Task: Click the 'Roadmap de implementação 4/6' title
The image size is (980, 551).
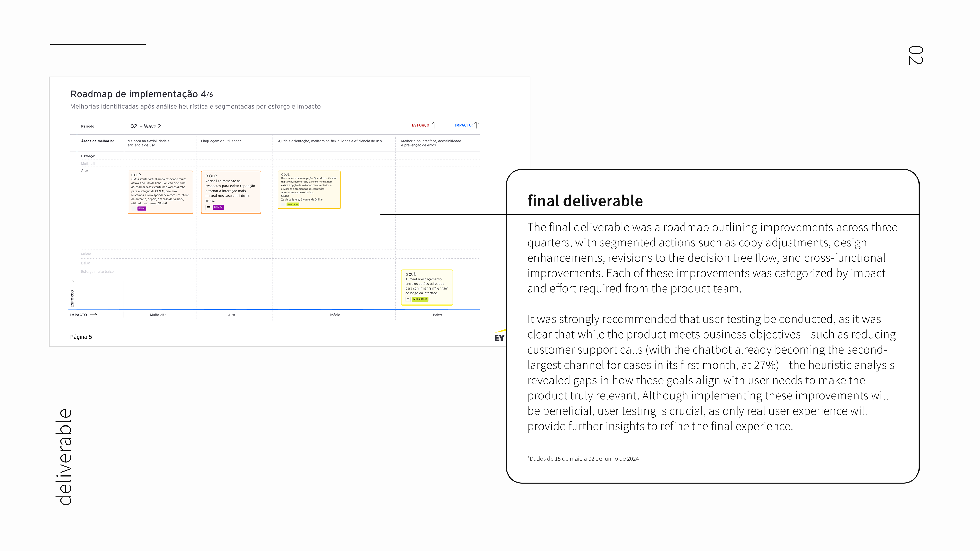Action: (x=142, y=94)
